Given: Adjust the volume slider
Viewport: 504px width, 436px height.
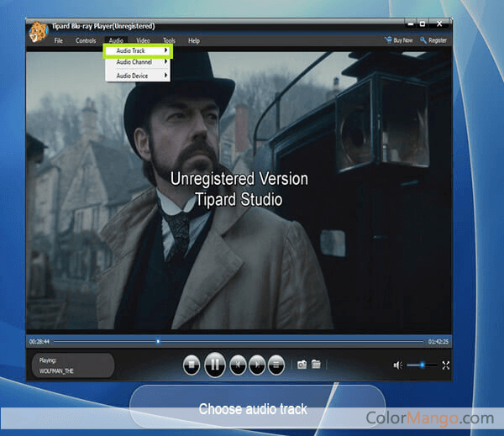Looking at the screenshot, I should click(422, 365).
